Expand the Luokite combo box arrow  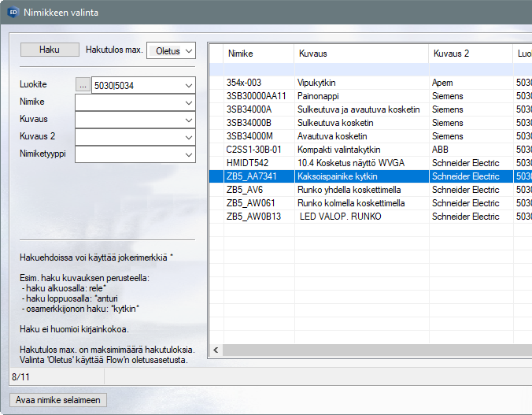pos(188,85)
